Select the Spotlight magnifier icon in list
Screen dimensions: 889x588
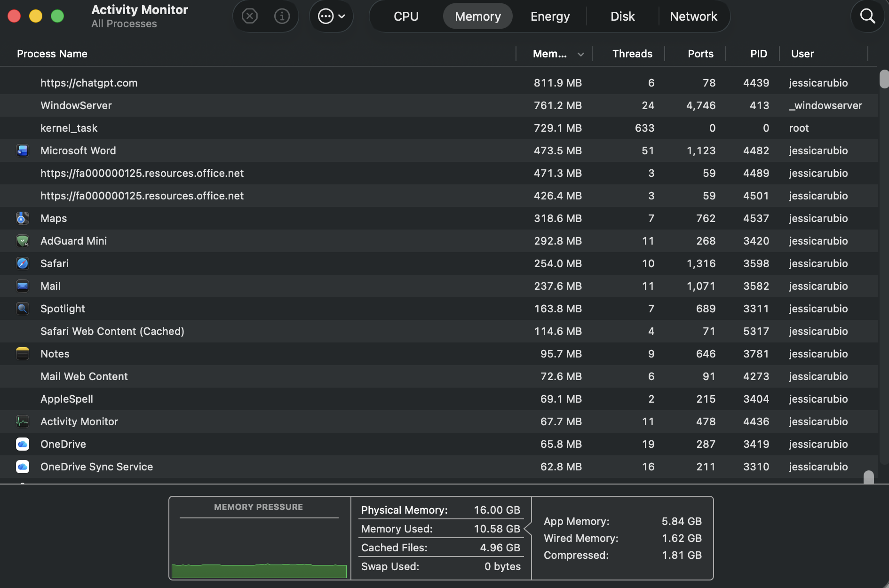click(23, 309)
